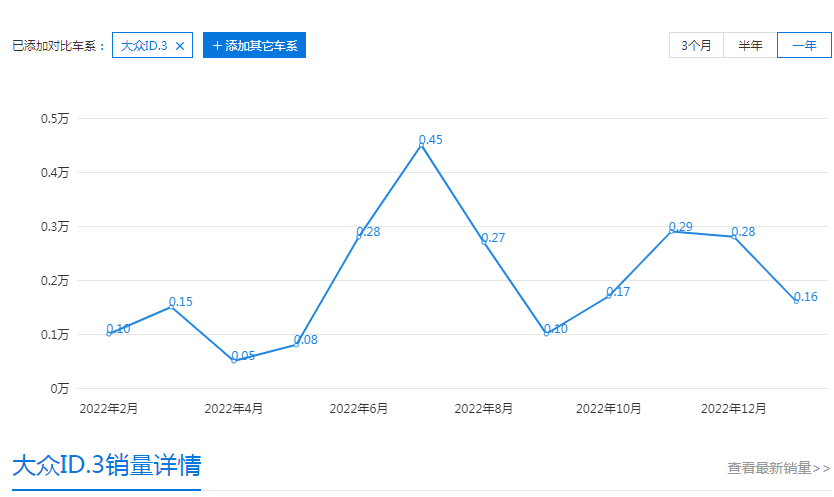Click the 添加其它车系 button
Screen dimensions: 834x497
click(254, 45)
